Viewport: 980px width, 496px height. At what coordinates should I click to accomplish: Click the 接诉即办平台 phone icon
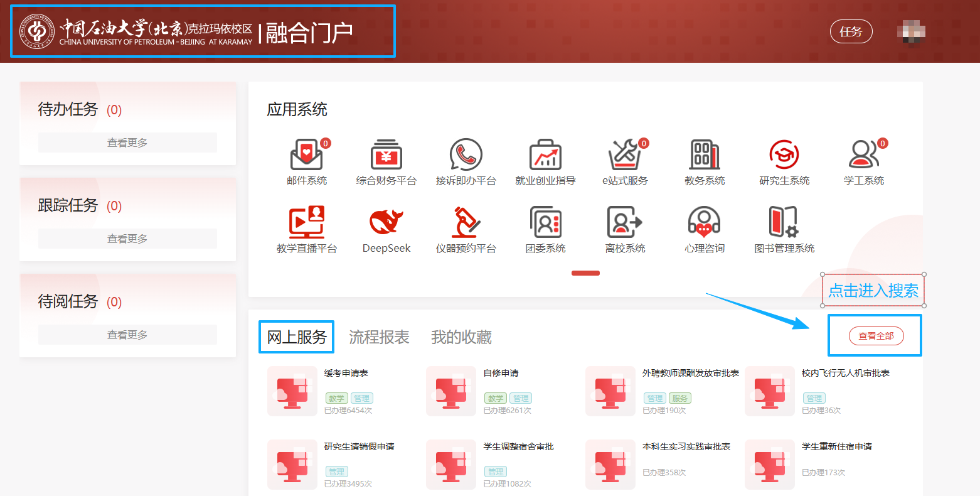pos(466,155)
